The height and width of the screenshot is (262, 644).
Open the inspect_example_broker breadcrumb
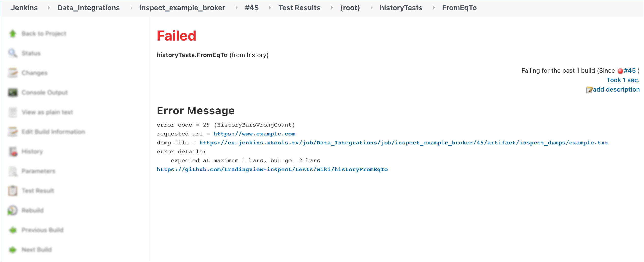pyautogui.click(x=182, y=8)
